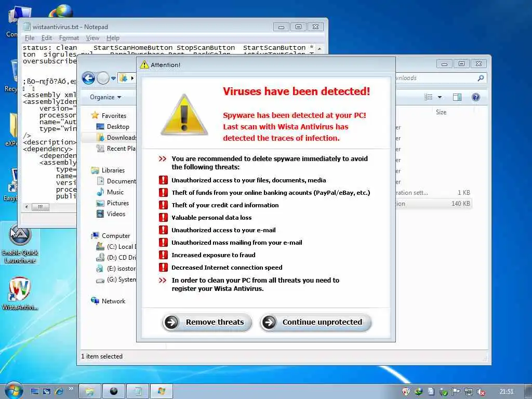The width and height of the screenshot is (532, 399).
Task: Switch to Explorer taskbar button
Action: (90, 392)
